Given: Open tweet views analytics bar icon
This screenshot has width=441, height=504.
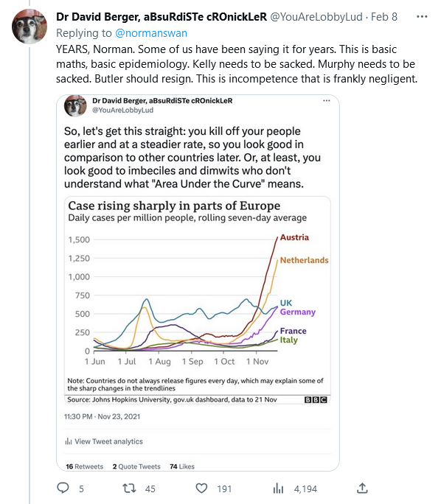Looking at the screenshot, I should coord(278,489).
